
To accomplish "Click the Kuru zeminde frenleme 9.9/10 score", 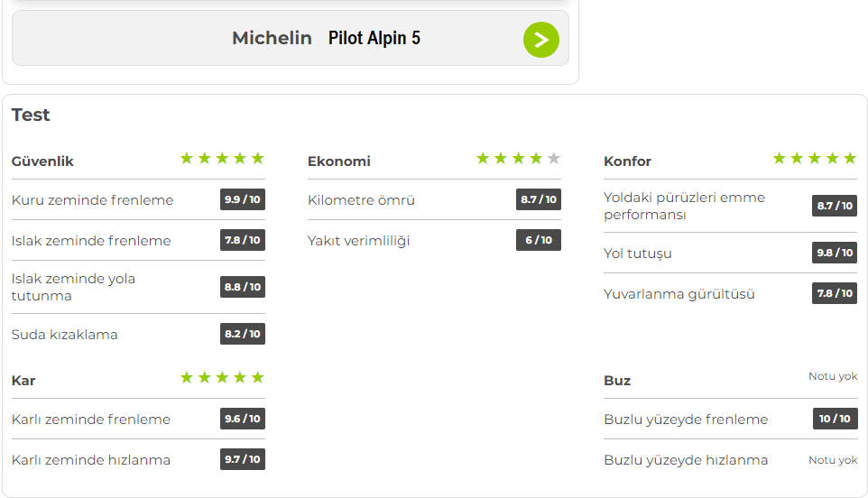I will point(242,199).
